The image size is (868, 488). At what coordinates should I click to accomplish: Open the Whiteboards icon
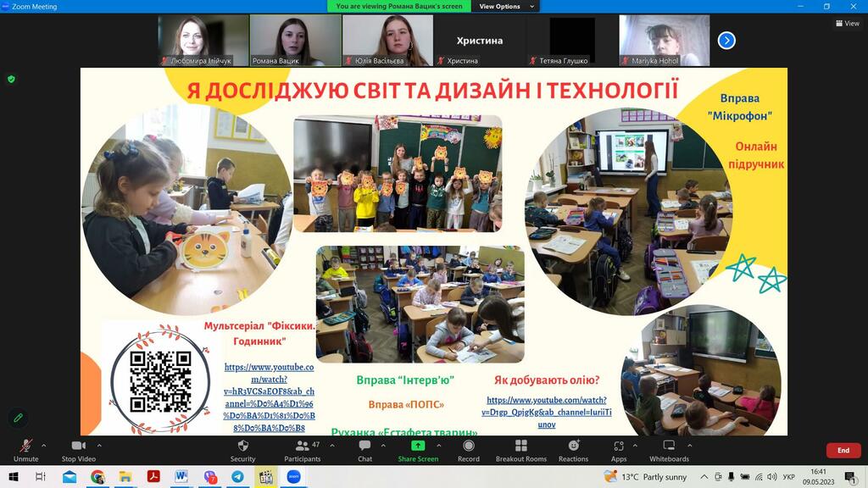(x=669, y=446)
